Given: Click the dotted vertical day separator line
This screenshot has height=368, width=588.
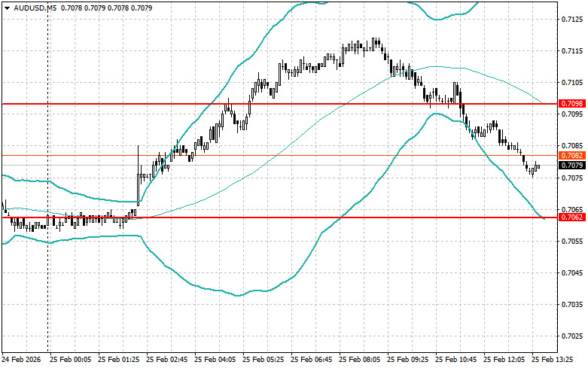Looking at the screenshot, I should tap(47, 176).
